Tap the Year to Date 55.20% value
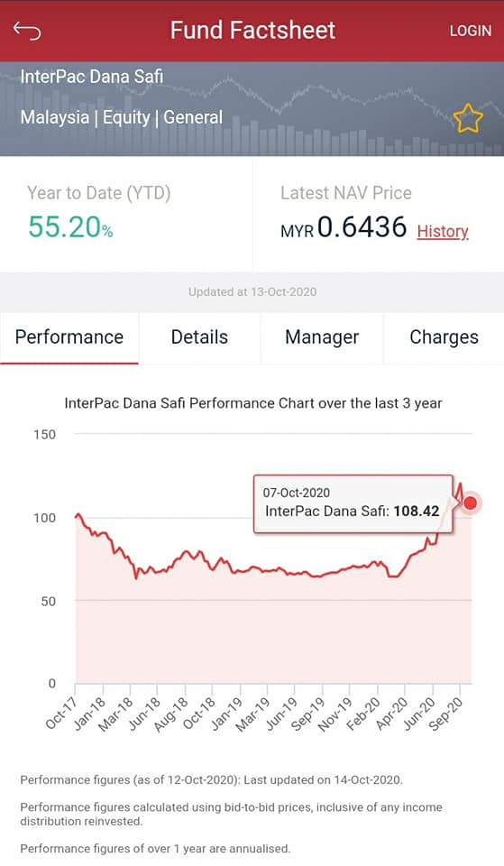 [70, 227]
